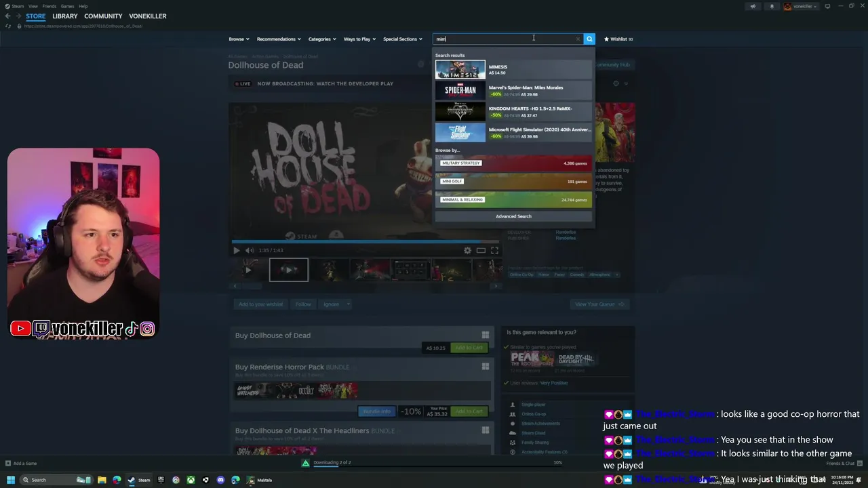The width and height of the screenshot is (868, 488).
Task: Click the Big Picture mode monitor icon
Action: pyautogui.click(x=827, y=6)
